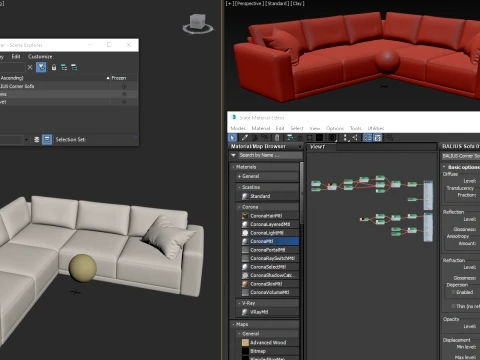Select CoronaLayeredMtl in the browser

click(x=270, y=224)
